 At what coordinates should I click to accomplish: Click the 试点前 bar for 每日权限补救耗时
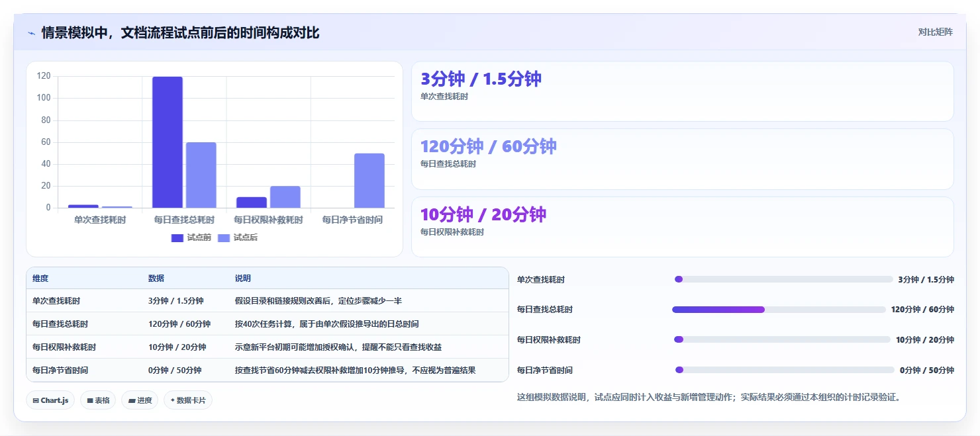pos(252,202)
